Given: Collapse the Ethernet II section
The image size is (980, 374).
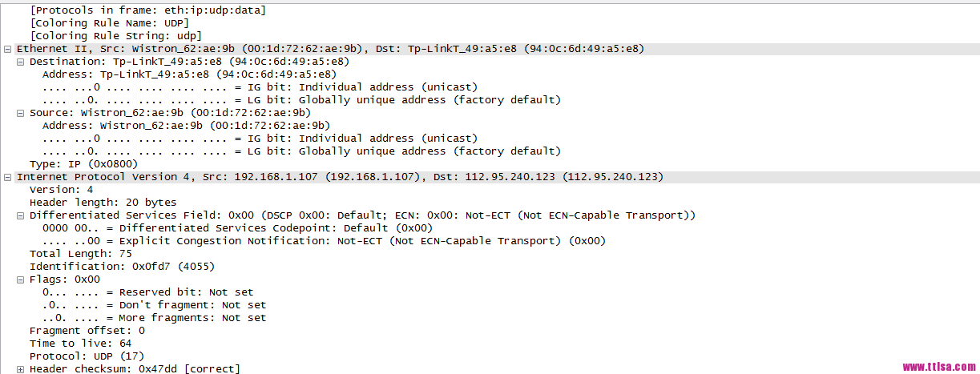Looking at the screenshot, I should coord(8,49).
